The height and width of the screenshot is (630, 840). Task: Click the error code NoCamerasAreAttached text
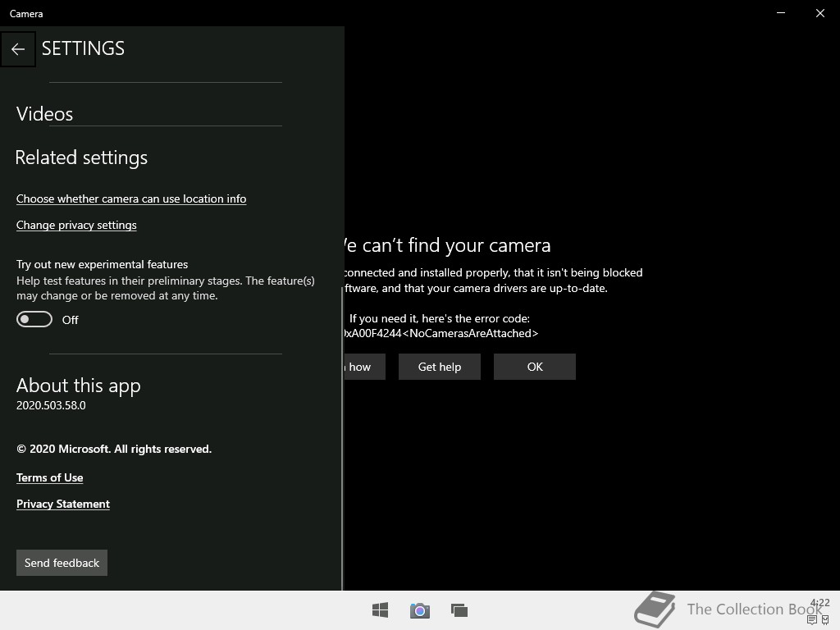click(441, 334)
